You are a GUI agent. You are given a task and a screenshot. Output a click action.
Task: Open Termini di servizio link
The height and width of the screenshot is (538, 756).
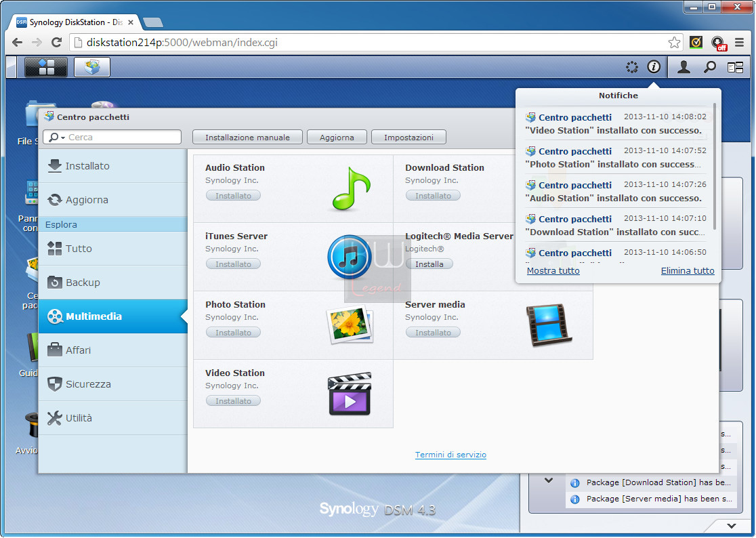(x=450, y=455)
